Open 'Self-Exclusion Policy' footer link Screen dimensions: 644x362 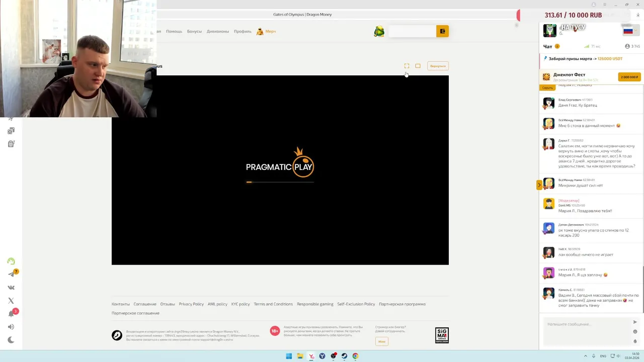(356, 304)
